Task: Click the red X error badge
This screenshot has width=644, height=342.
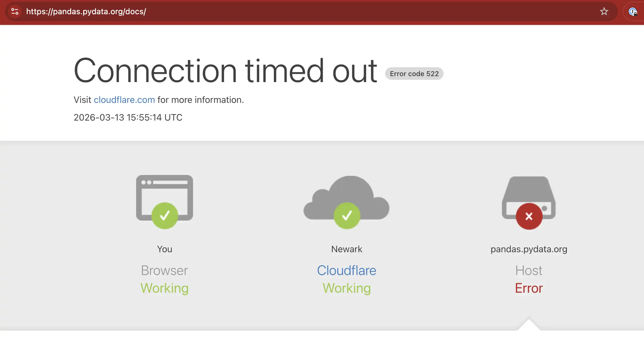Action: [529, 216]
